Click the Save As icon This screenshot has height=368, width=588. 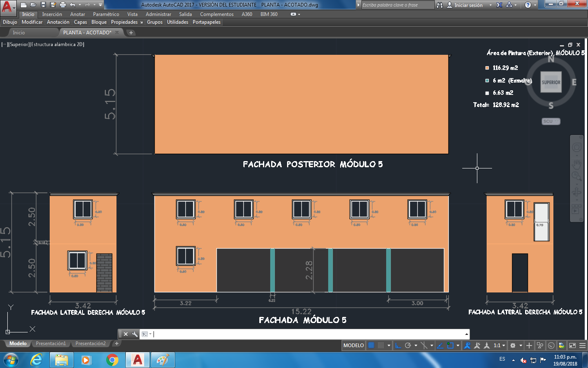pos(53,5)
